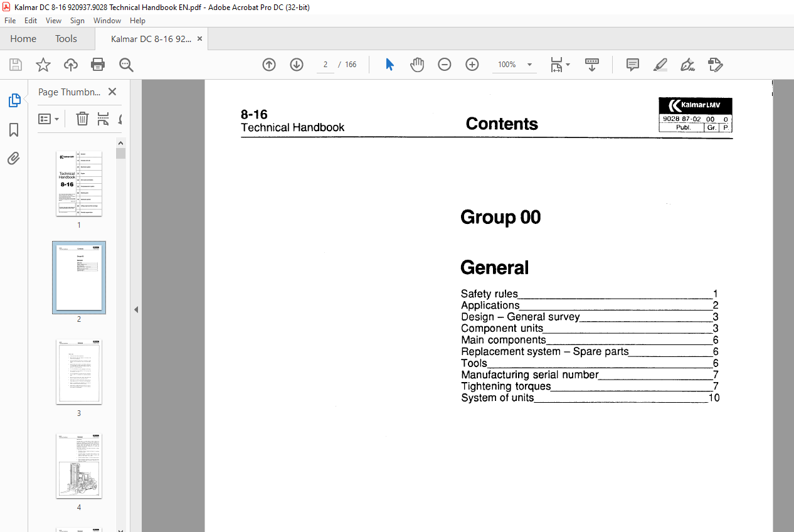
Task: Click the stamp tool icon
Action: 716,65
